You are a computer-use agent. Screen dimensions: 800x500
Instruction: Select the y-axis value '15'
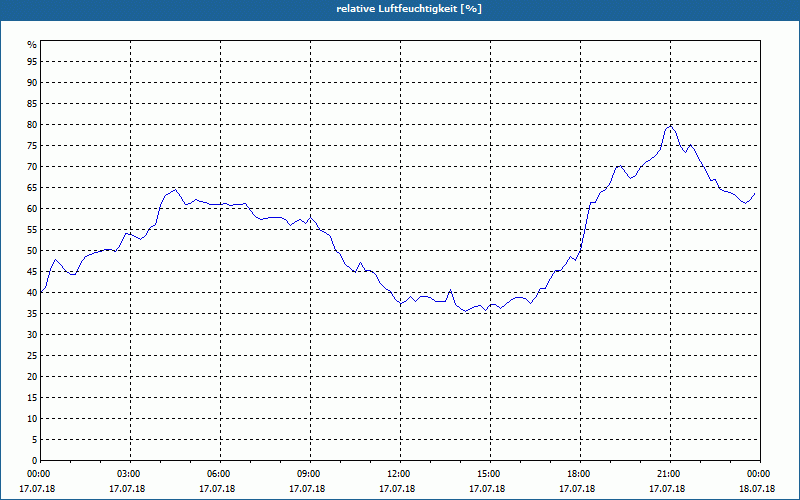[x=32, y=398]
